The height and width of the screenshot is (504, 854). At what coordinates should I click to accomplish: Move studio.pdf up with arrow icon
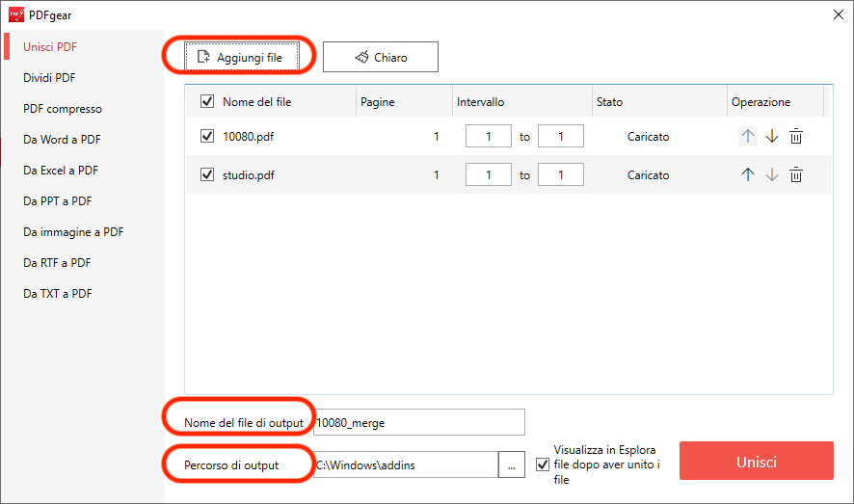747,175
